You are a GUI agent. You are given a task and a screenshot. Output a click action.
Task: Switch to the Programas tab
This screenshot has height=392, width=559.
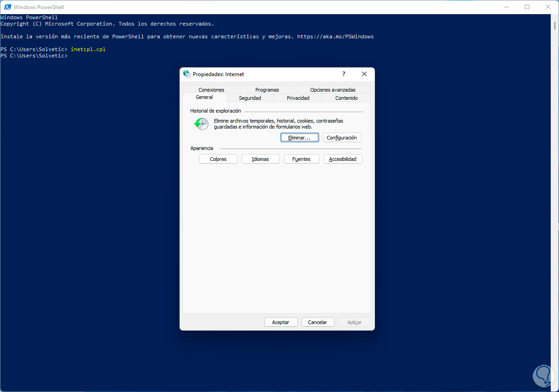(267, 90)
